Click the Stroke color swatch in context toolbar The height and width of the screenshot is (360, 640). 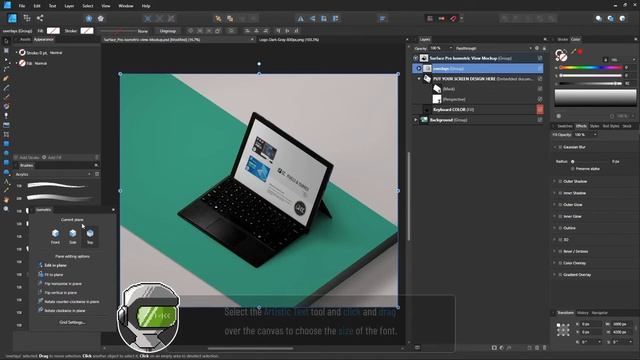(x=87, y=31)
